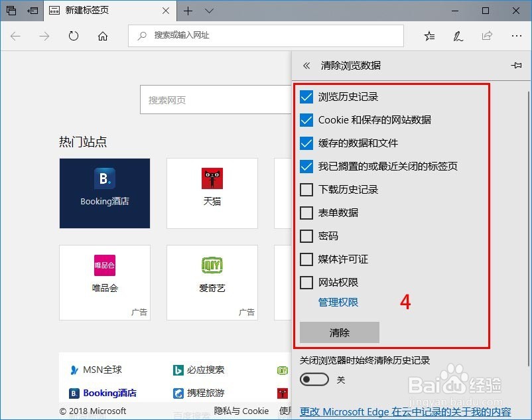Image resolution: width=532 pixels, height=420 pixels.
Task: Show tab previews icon
Action: click(11, 11)
